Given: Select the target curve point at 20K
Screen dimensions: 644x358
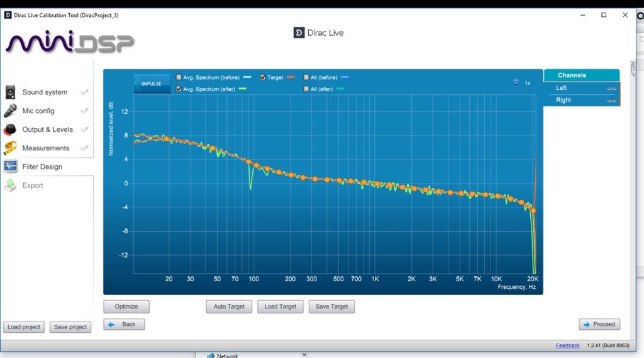Looking at the screenshot, I should point(533,210).
